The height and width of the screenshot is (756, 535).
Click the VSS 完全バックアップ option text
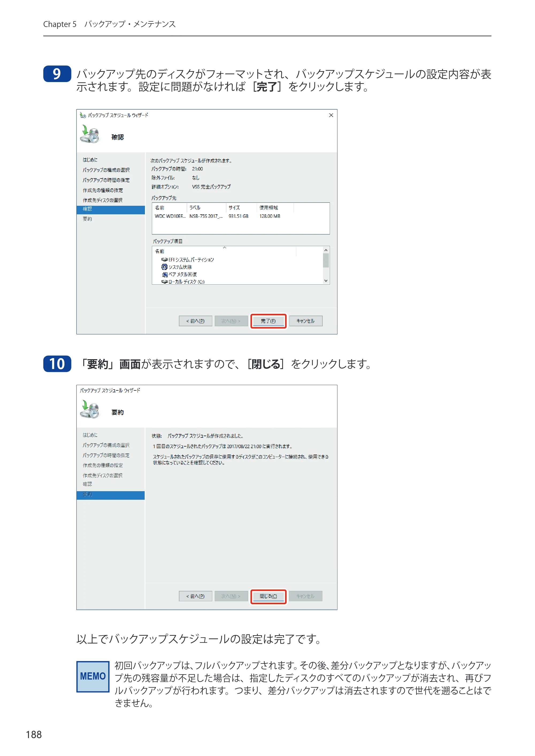(211, 187)
